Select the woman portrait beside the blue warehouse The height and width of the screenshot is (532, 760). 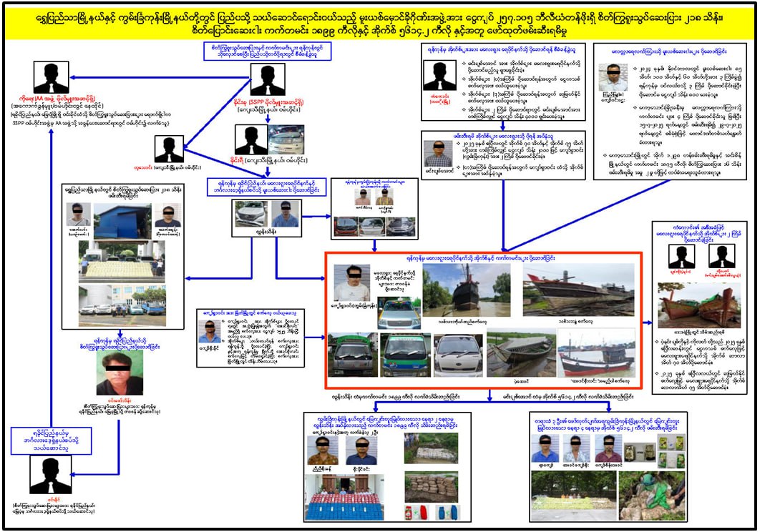click(x=79, y=215)
